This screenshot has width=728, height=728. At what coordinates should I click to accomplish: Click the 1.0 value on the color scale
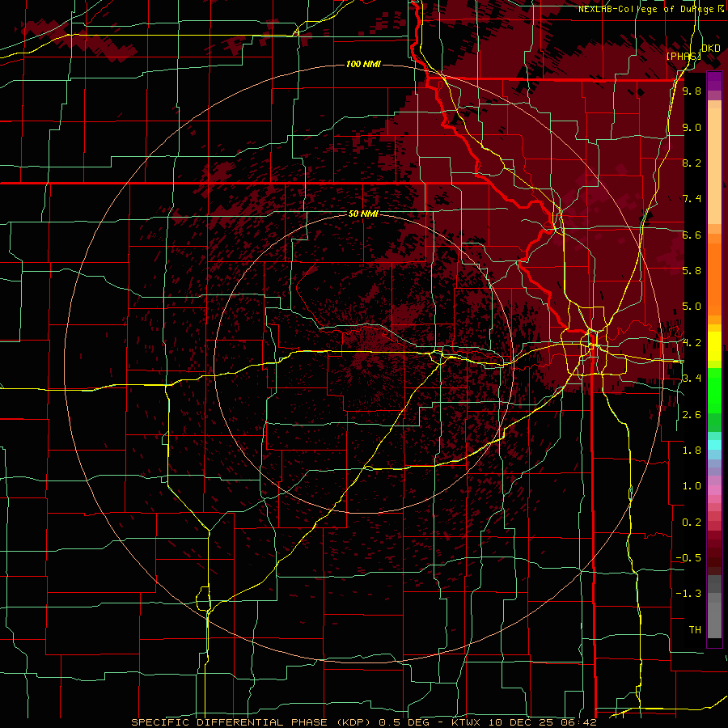692,486
